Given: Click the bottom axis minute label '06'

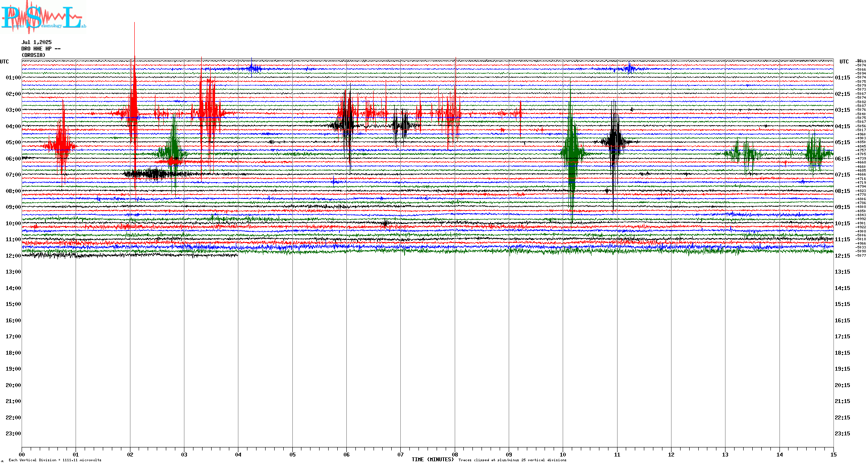Looking at the screenshot, I should pyautogui.click(x=346, y=454).
